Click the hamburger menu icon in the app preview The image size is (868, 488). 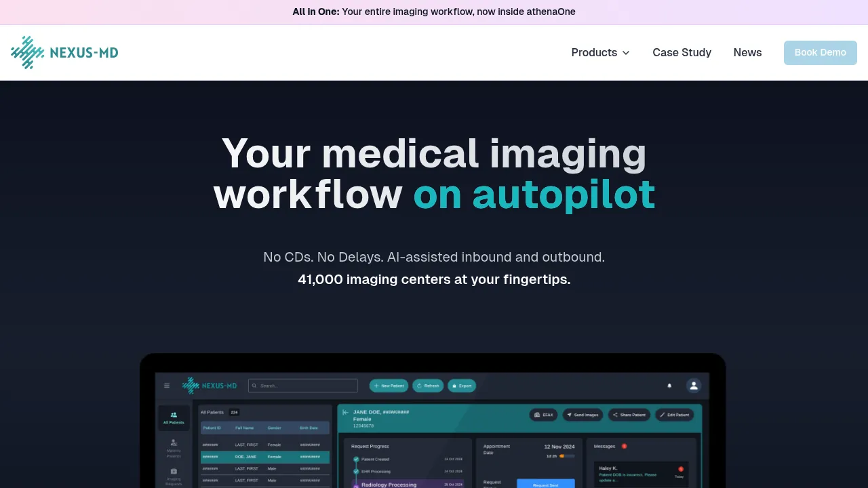(167, 386)
